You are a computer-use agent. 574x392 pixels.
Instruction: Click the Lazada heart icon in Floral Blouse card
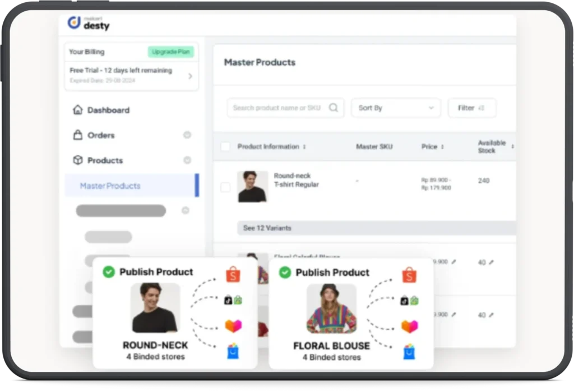tap(409, 326)
